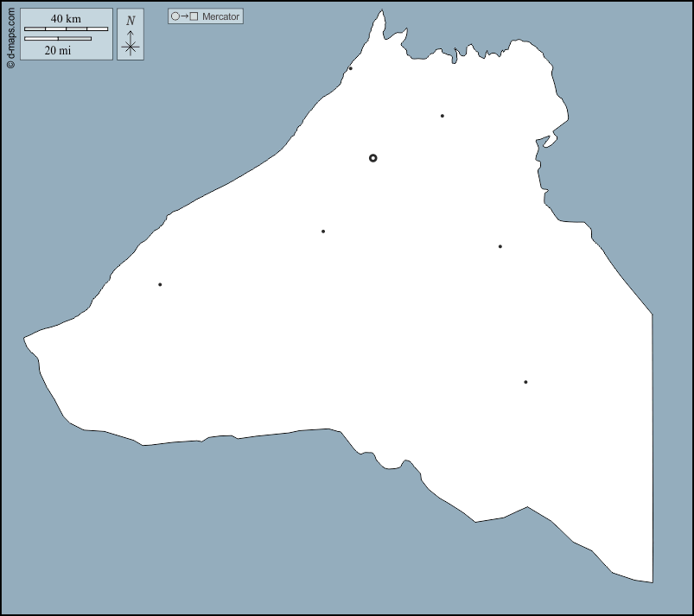Click the westernmost city dot on the map

pos(160,284)
